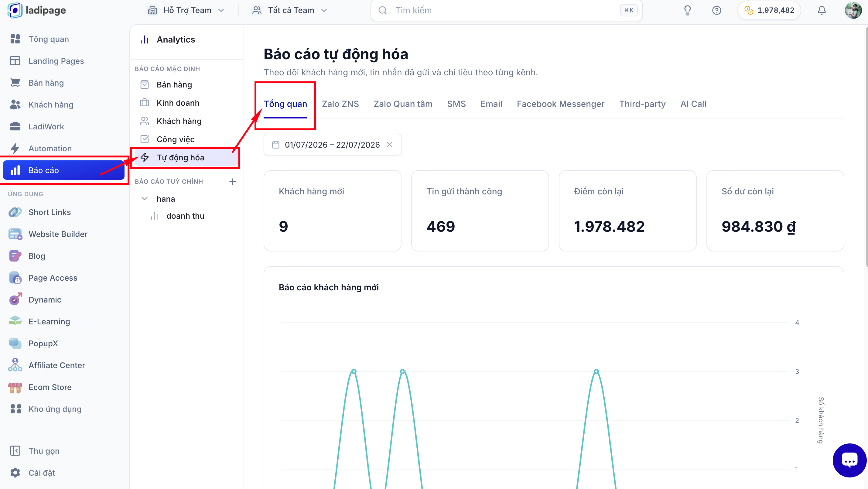The height and width of the screenshot is (489, 868).
Task: Open Landing Pages section
Action: pyautogui.click(x=64, y=61)
